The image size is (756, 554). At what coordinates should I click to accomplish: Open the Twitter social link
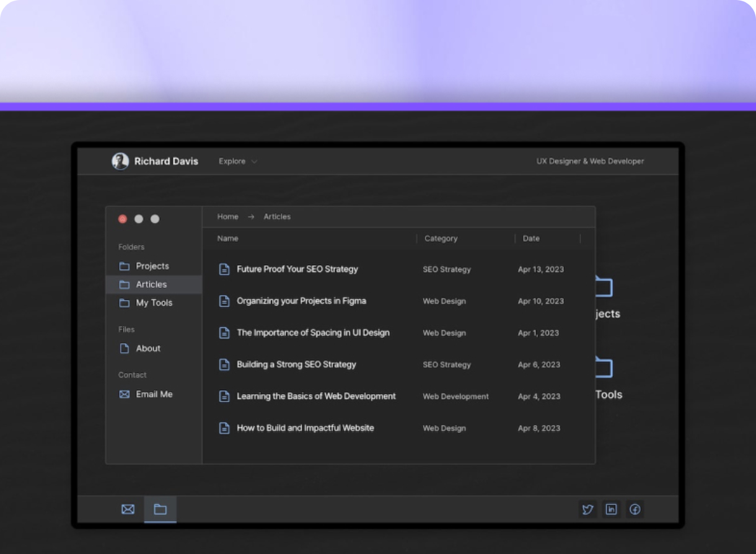[587, 509]
